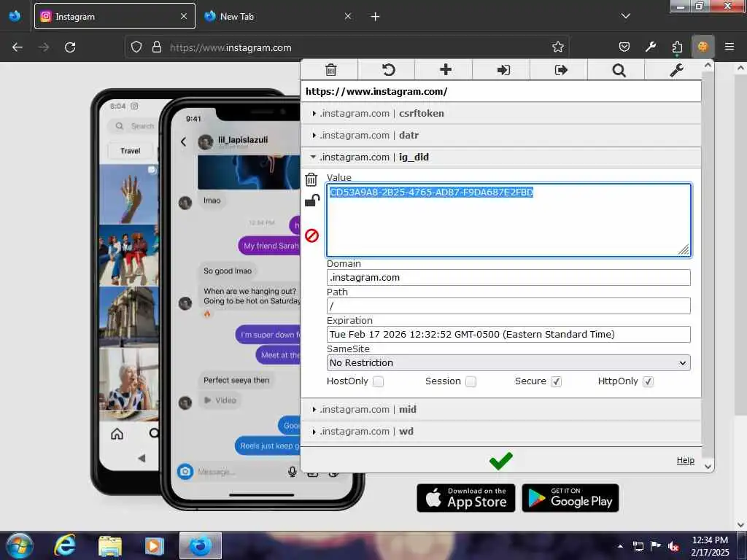Screen dimensions: 747x560
Task: Open Windows Media Player on taskbar
Action: point(154,545)
